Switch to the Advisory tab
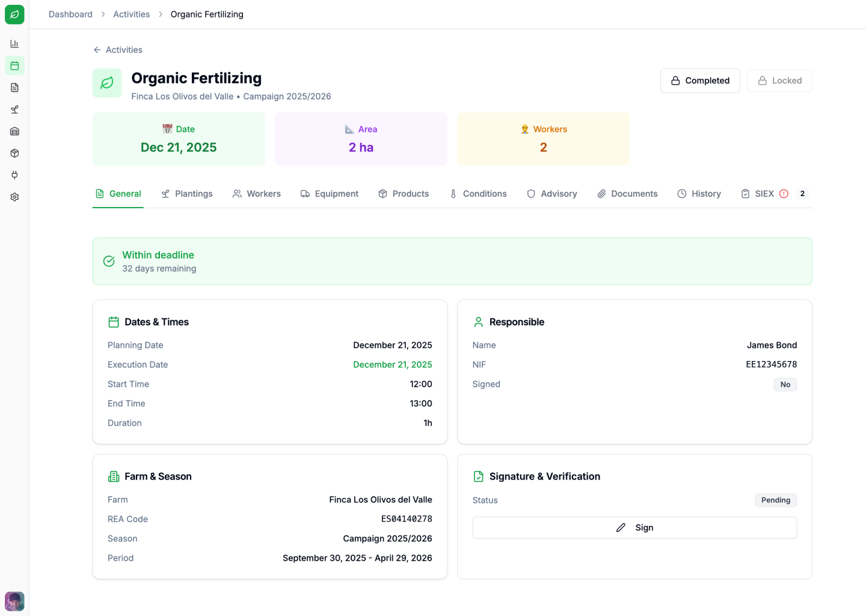Image resolution: width=866 pixels, height=616 pixels. pyautogui.click(x=552, y=193)
